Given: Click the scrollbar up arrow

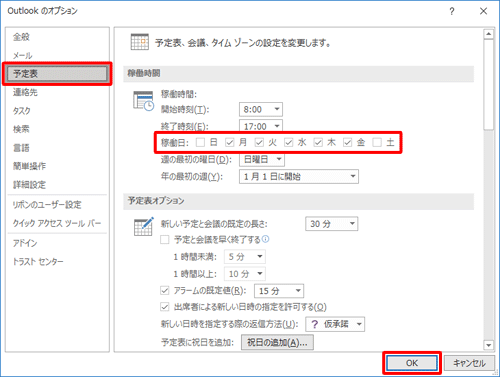Looking at the screenshot, I should point(489,34).
